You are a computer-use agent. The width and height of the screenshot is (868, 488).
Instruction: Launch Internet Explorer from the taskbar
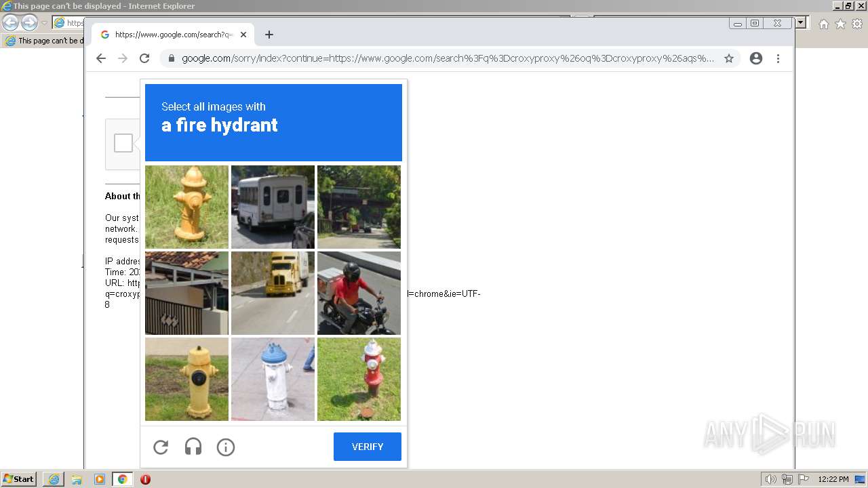point(54,479)
